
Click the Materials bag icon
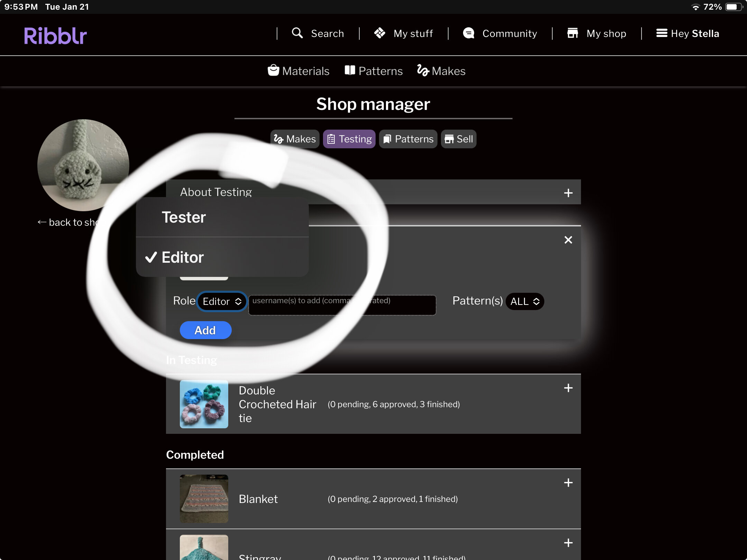coord(273,71)
